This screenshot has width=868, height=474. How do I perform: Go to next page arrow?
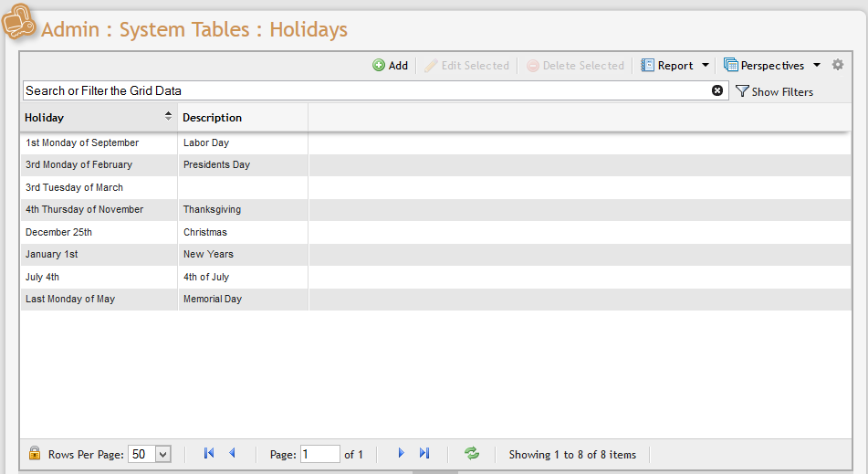click(x=401, y=453)
